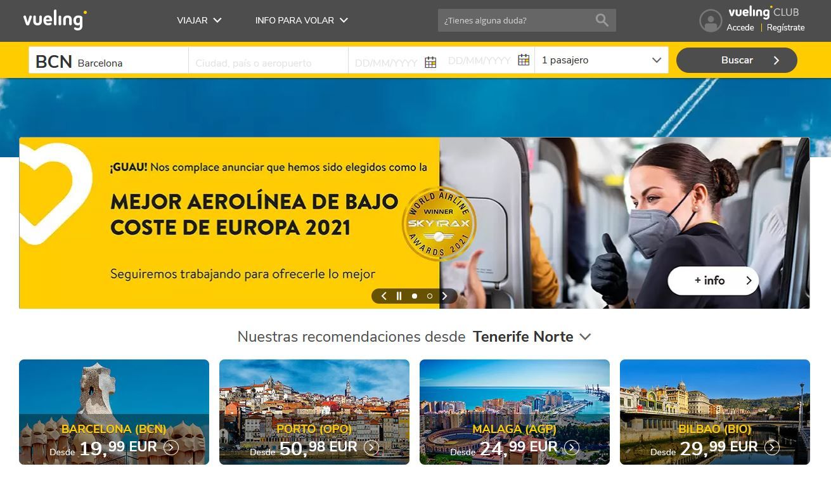
Task: Go to the previous banner slide
Action: coord(383,296)
